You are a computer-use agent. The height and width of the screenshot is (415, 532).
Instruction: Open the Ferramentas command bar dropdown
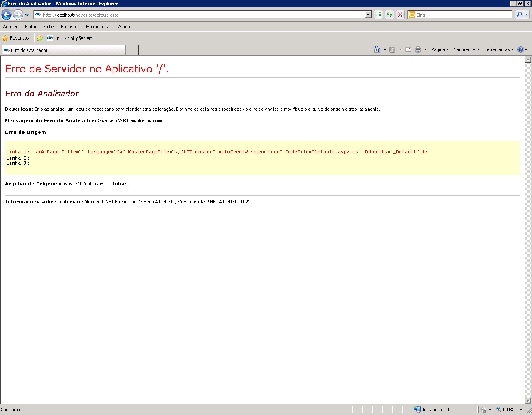point(499,50)
